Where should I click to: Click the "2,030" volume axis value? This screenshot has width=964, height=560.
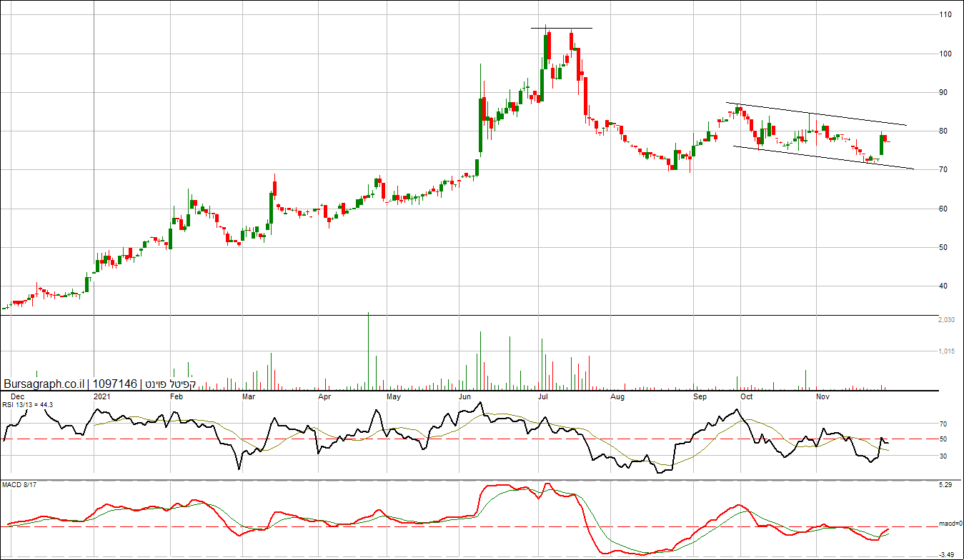[948, 319]
